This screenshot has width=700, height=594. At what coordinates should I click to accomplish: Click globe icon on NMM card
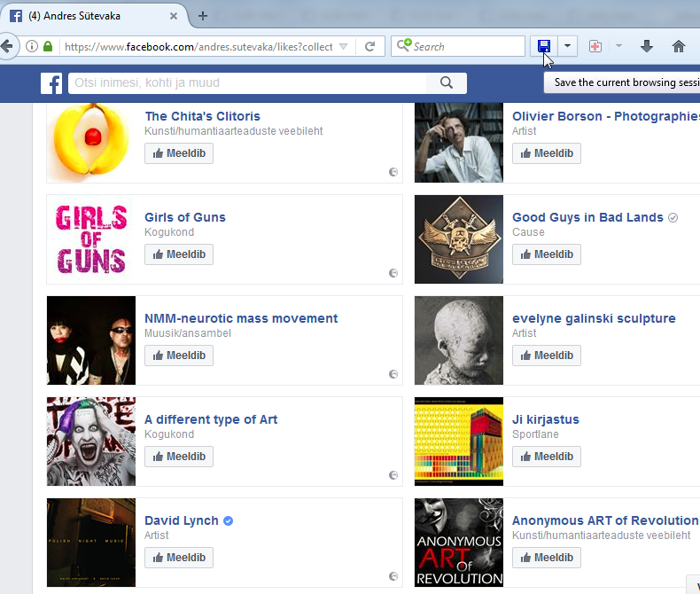(x=393, y=374)
